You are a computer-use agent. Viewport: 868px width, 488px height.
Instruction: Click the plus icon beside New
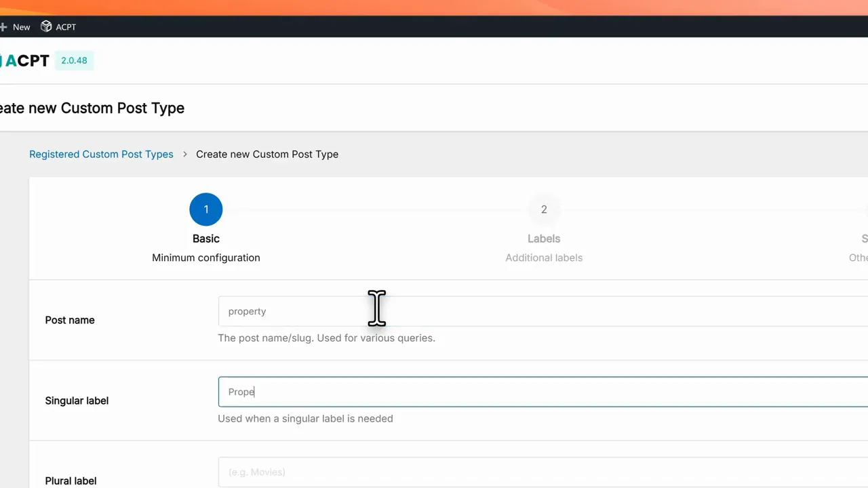coord(3,27)
